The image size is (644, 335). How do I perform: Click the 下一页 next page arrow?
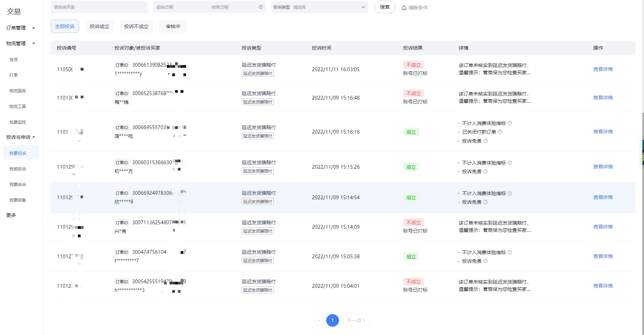point(356,320)
